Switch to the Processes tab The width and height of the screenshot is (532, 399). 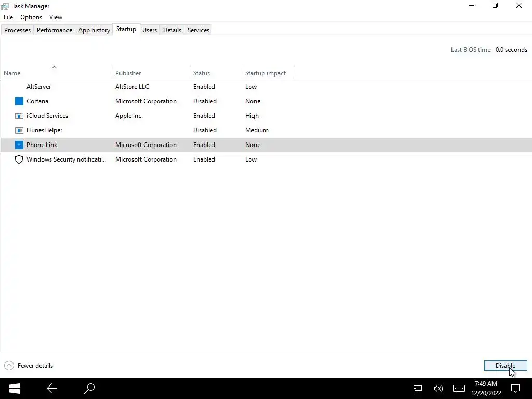tap(17, 30)
